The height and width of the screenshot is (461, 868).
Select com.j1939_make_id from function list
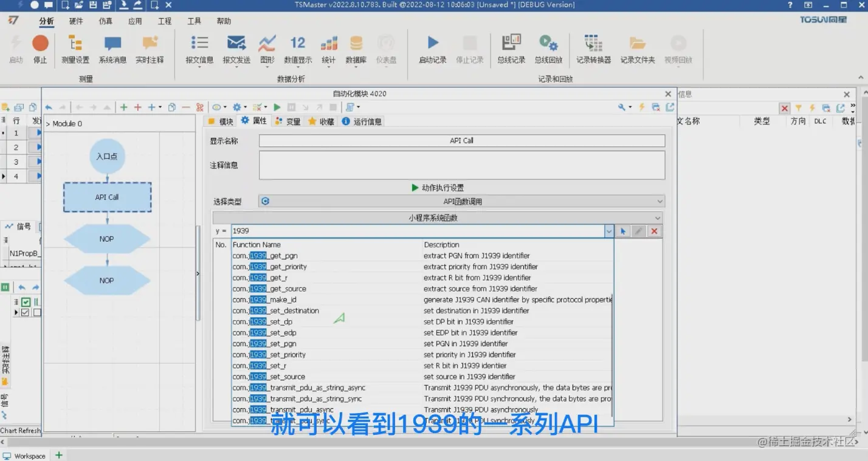422,299
